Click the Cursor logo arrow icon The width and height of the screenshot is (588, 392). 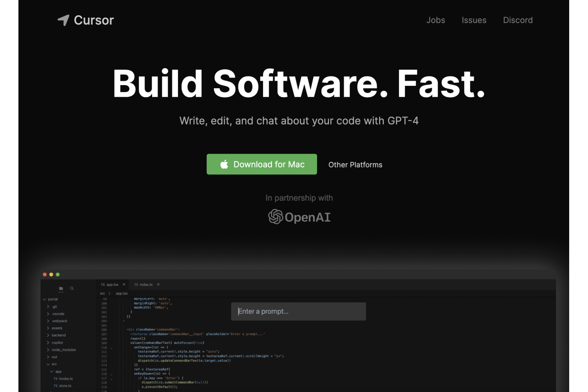tap(64, 20)
